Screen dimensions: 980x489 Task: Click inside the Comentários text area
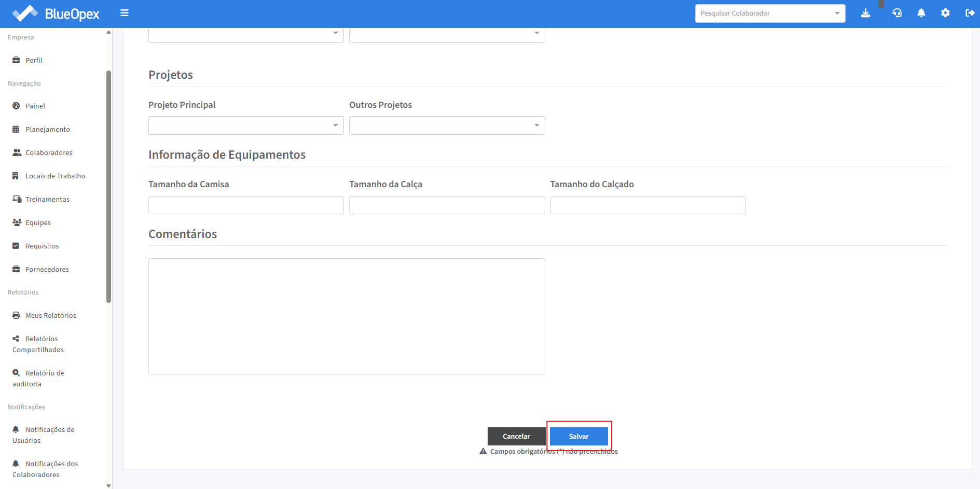click(x=347, y=316)
